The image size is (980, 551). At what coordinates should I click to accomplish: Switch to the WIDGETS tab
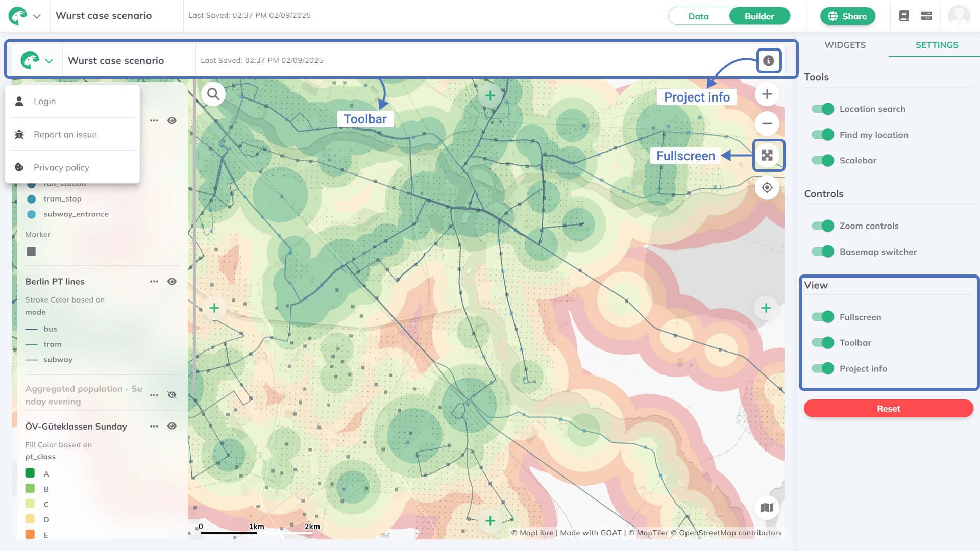pos(845,45)
